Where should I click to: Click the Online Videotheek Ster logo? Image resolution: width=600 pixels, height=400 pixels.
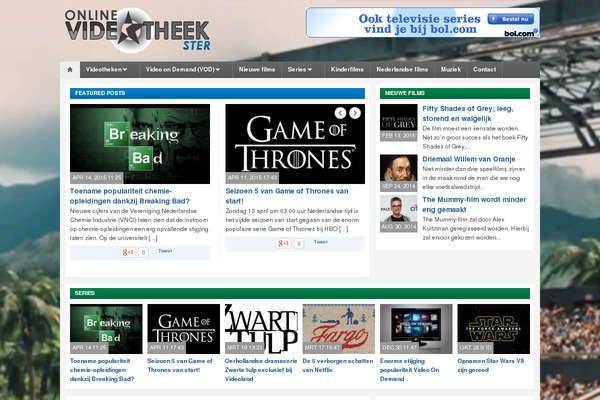(x=138, y=30)
